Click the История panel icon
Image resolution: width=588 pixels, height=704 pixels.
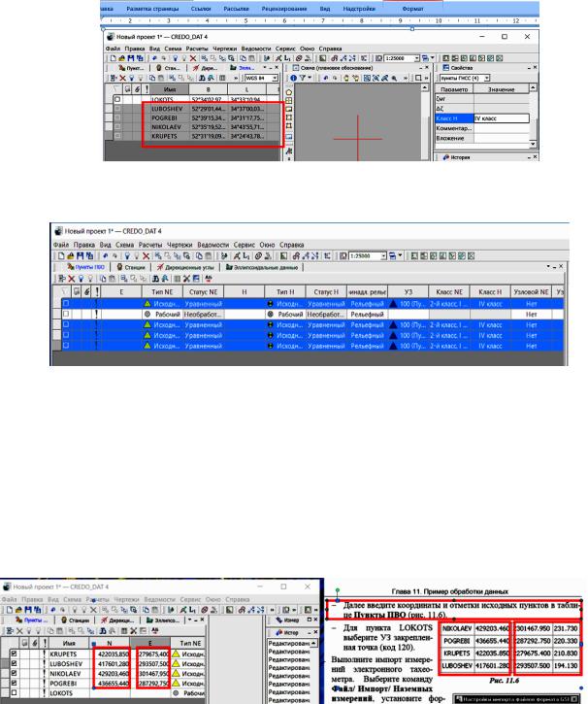(445, 157)
